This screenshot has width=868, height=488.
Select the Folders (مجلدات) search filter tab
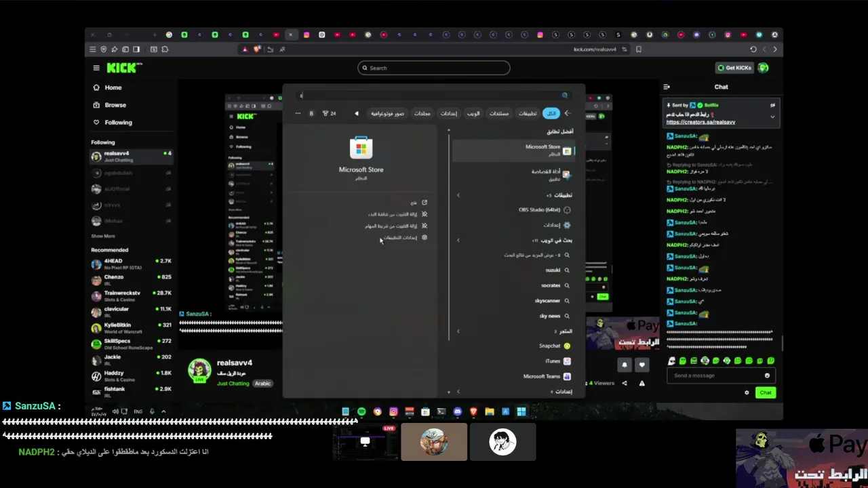tap(422, 113)
